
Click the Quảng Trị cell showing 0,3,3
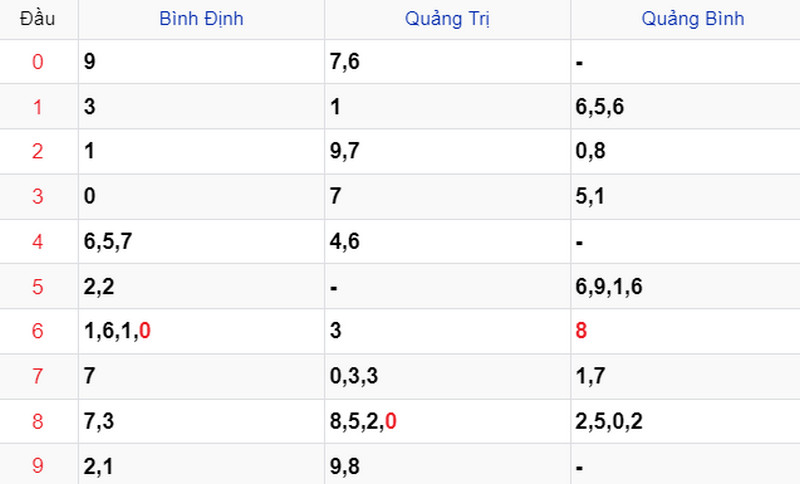447,376
